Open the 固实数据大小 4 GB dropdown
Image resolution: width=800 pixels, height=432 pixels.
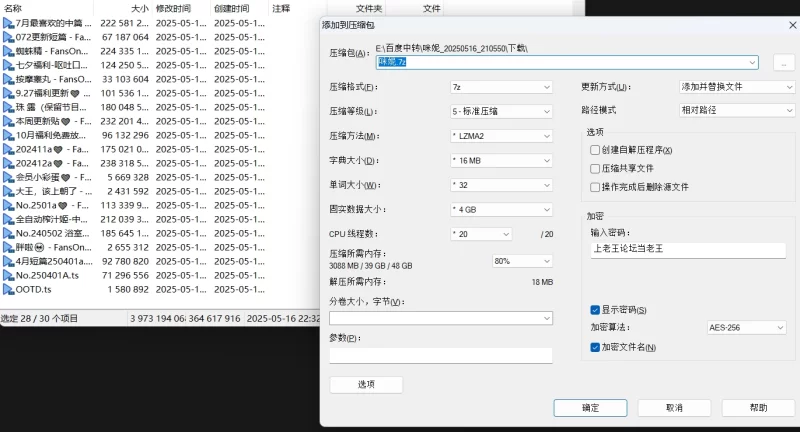(501, 210)
